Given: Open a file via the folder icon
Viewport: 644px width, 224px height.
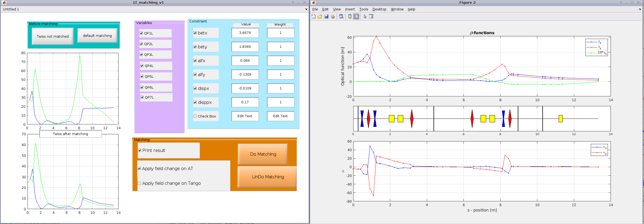Looking at the screenshot, I should click(x=320, y=17).
